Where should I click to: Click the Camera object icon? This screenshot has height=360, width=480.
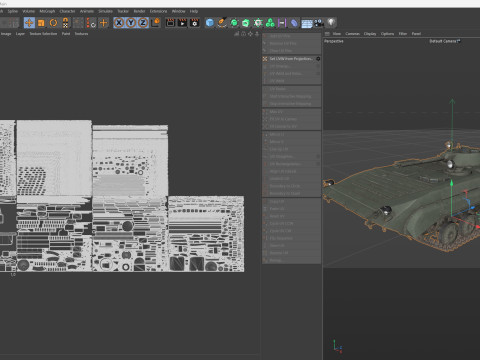tap(319, 23)
